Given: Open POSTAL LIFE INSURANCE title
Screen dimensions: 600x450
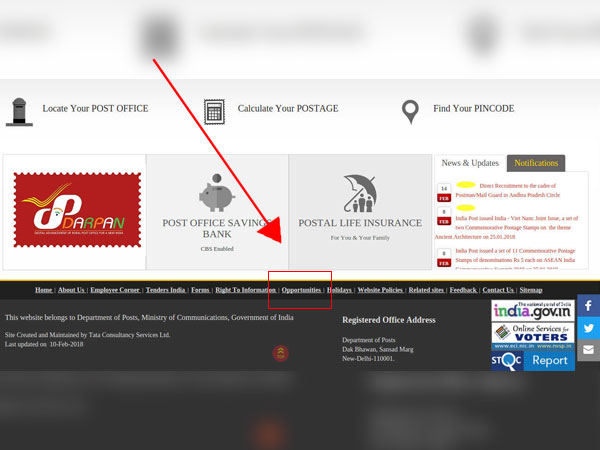Looking at the screenshot, I should [360, 223].
